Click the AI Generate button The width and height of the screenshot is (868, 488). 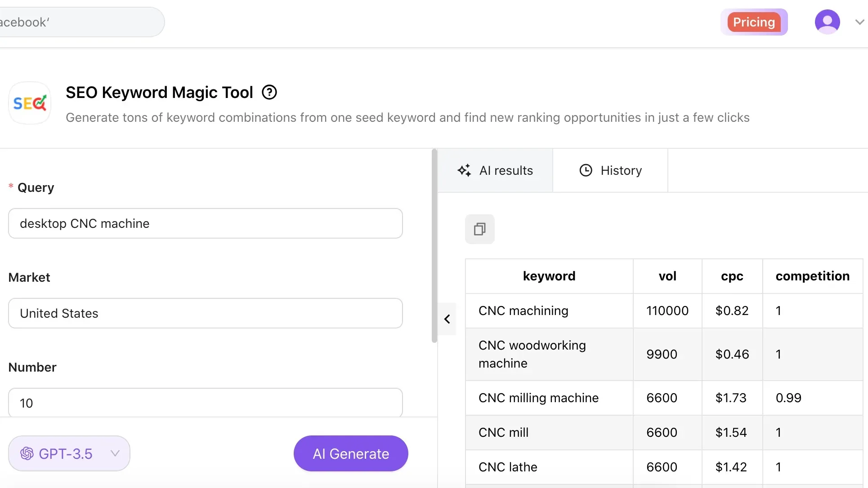click(351, 453)
